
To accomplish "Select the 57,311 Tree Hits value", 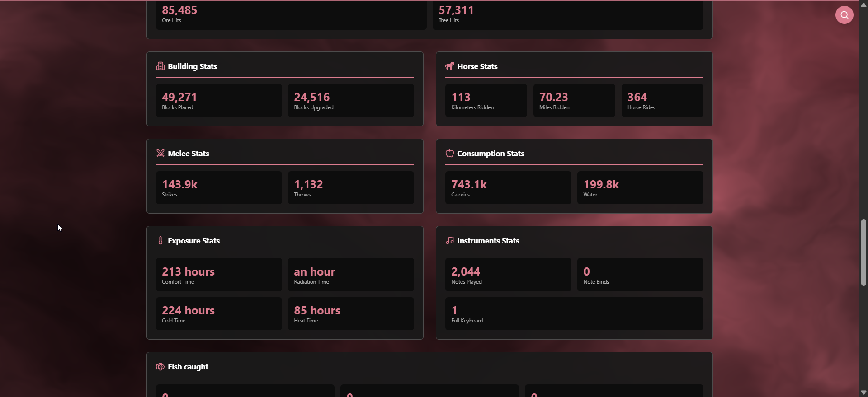I will point(456,10).
